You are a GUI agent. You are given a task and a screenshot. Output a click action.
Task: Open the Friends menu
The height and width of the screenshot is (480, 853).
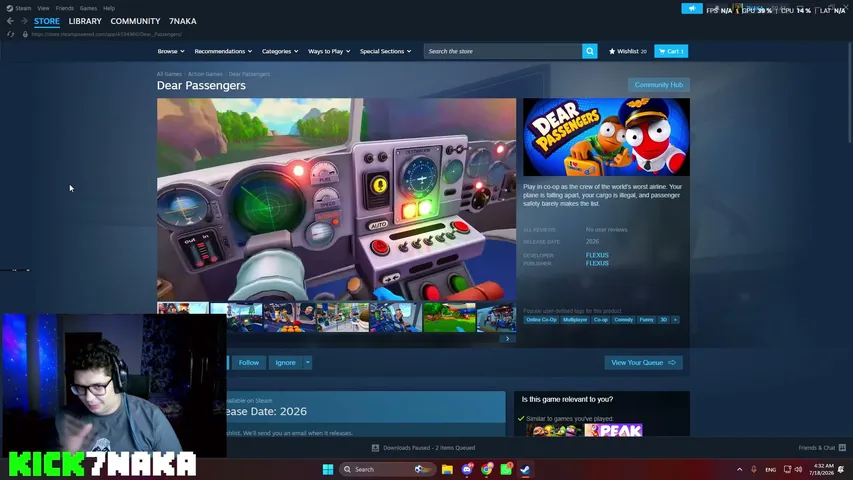pyautogui.click(x=65, y=8)
